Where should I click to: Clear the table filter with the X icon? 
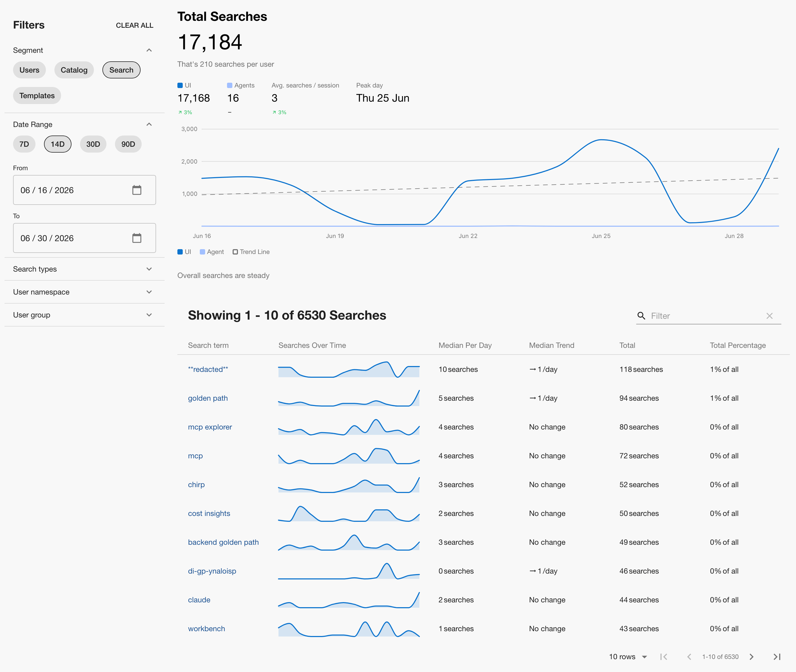[769, 316]
